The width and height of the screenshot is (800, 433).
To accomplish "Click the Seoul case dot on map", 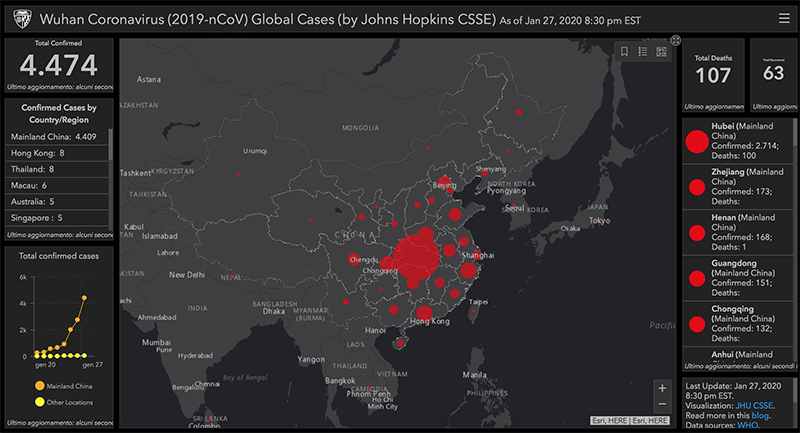I will pyautogui.click(x=513, y=205).
